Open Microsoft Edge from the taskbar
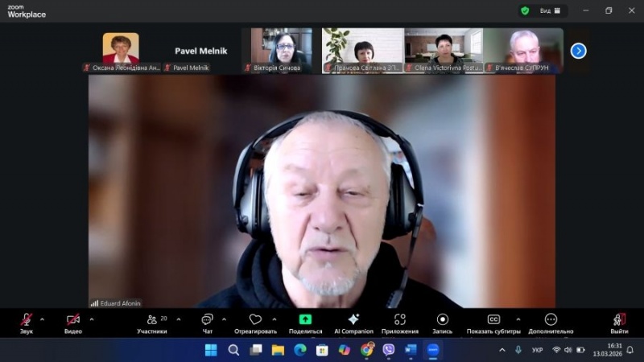This screenshot has height=362, width=644. pyautogui.click(x=300, y=350)
